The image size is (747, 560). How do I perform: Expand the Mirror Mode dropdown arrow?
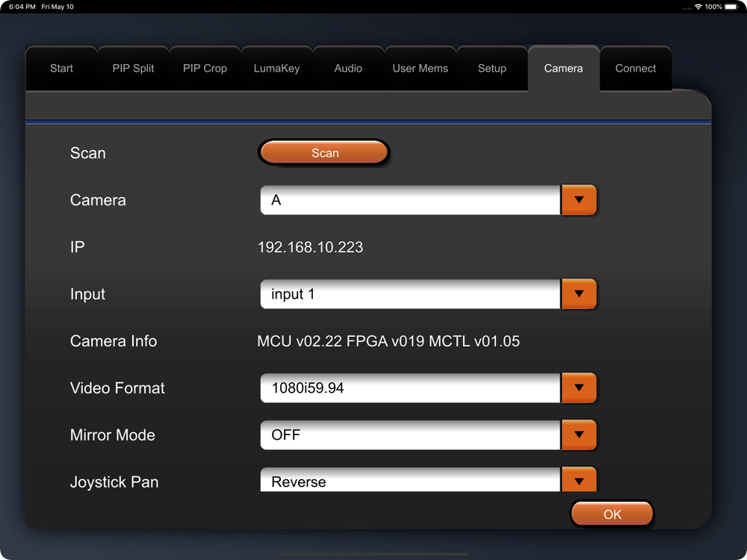(x=579, y=435)
